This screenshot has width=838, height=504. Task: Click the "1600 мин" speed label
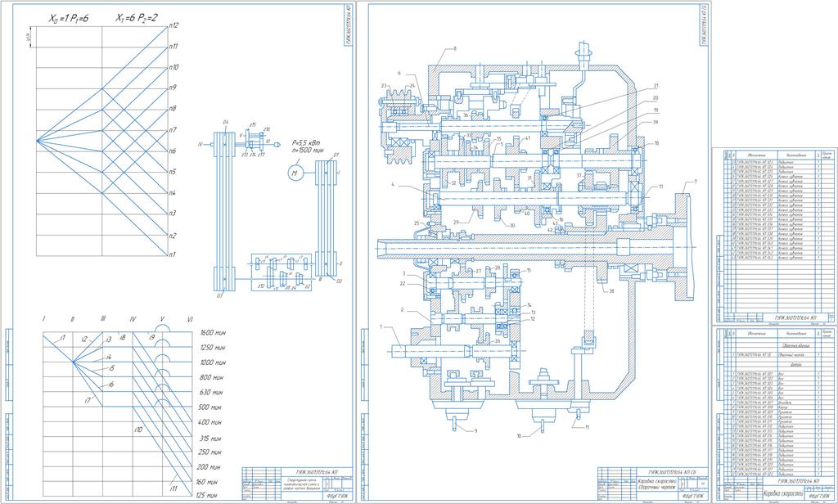(x=212, y=332)
